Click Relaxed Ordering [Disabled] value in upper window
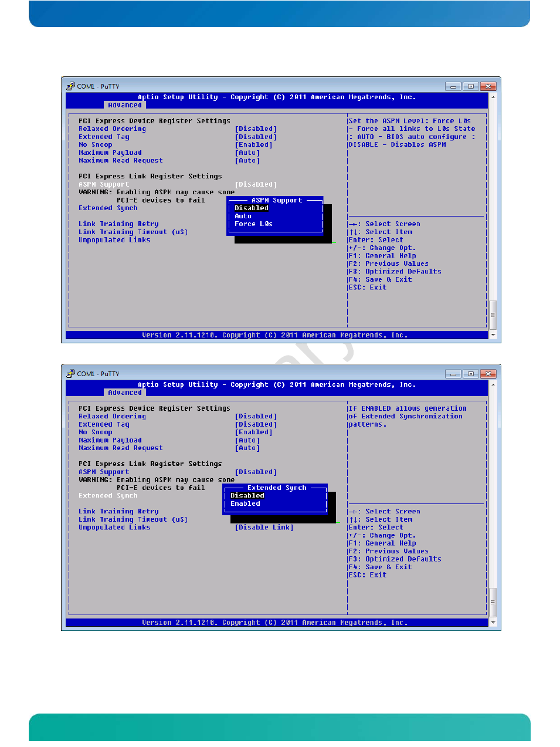 coord(256,129)
